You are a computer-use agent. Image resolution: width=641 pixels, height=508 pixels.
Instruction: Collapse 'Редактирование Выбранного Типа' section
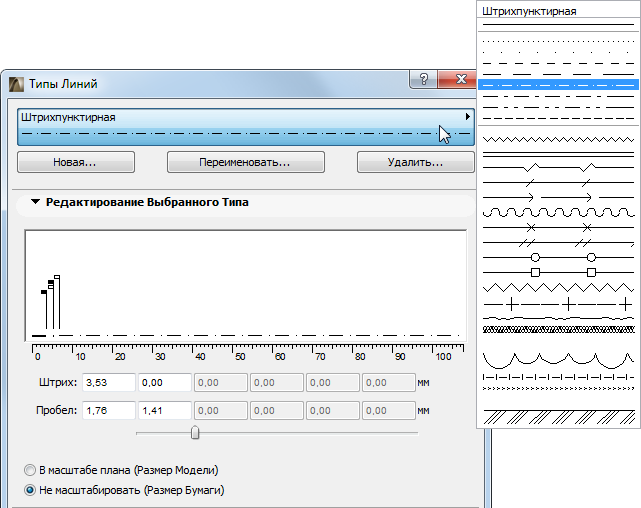37,202
